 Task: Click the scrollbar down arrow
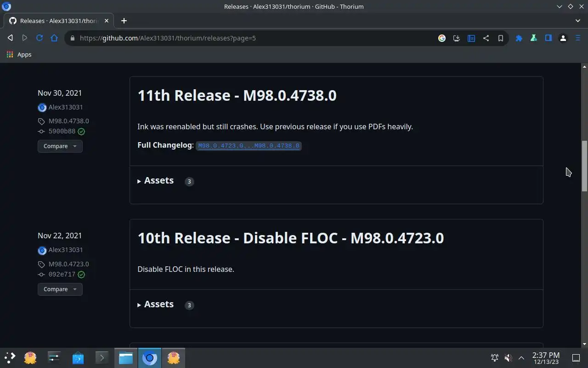584,344
